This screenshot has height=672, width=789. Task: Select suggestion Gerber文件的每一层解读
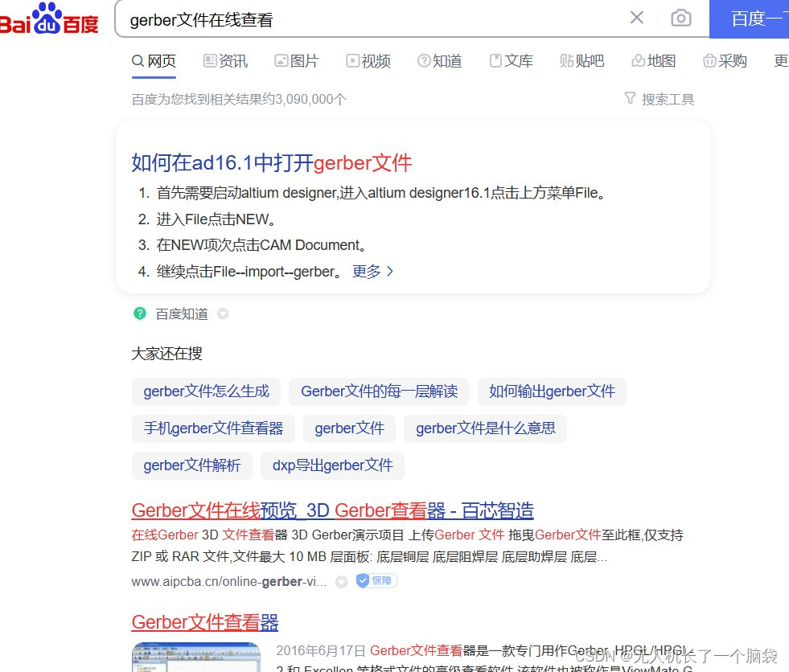coord(380,391)
